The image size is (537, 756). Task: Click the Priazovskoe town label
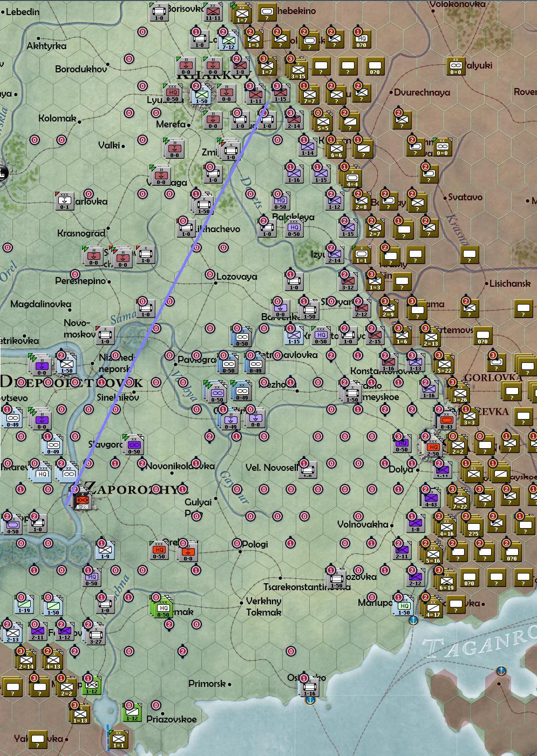(x=172, y=719)
